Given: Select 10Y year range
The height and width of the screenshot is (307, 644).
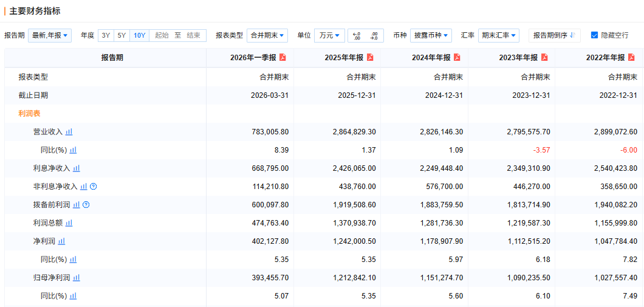Looking at the screenshot, I should pos(140,35).
